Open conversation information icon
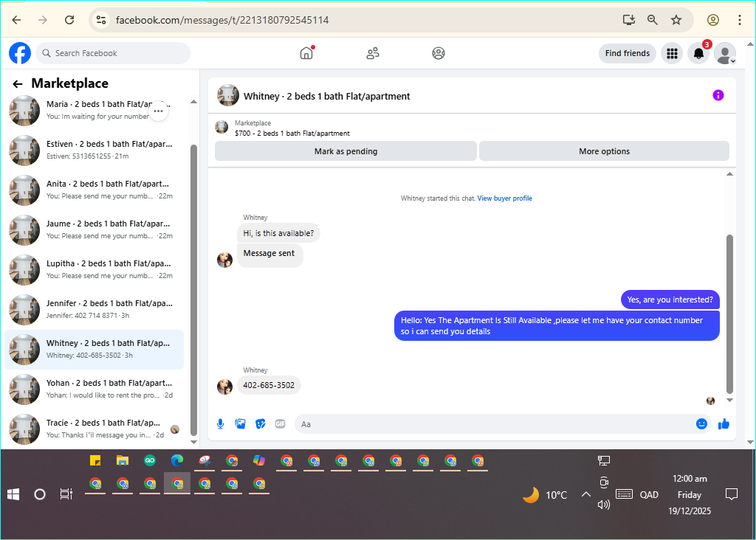The image size is (756, 540). (x=718, y=95)
